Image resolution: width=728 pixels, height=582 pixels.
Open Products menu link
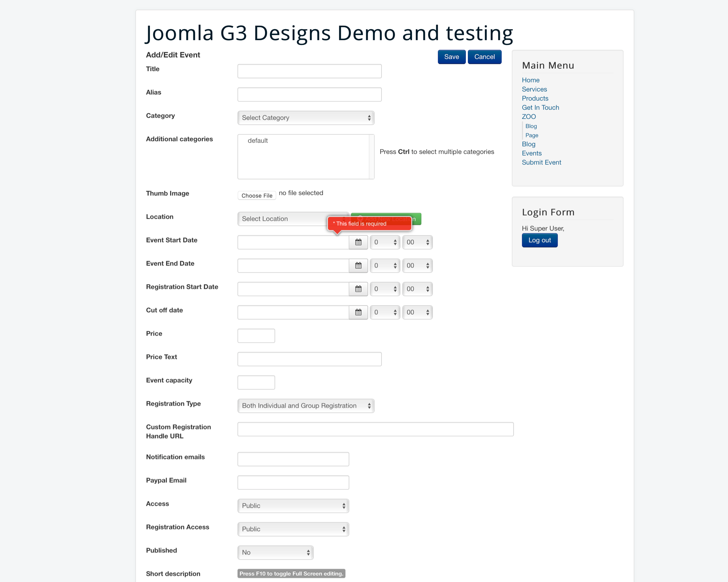[x=535, y=98]
